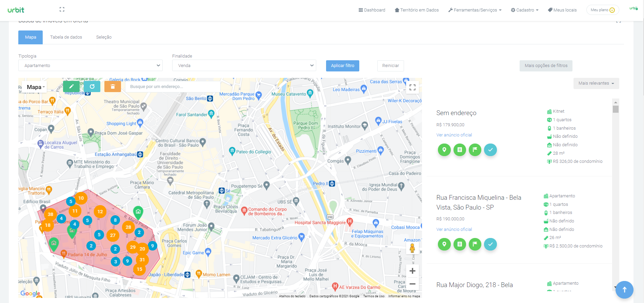
Task: Open Mais relevantes sort dropdown
Action: [596, 83]
